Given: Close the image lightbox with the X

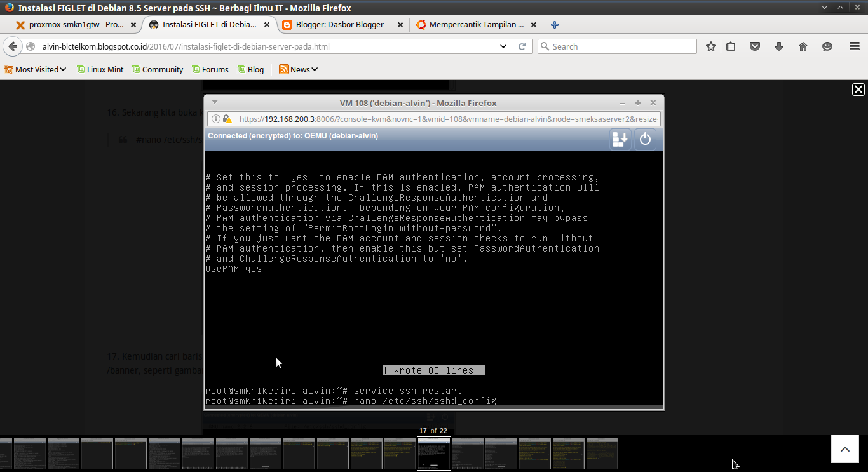Looking at the screenshot, I should click(x=858, y=90).
